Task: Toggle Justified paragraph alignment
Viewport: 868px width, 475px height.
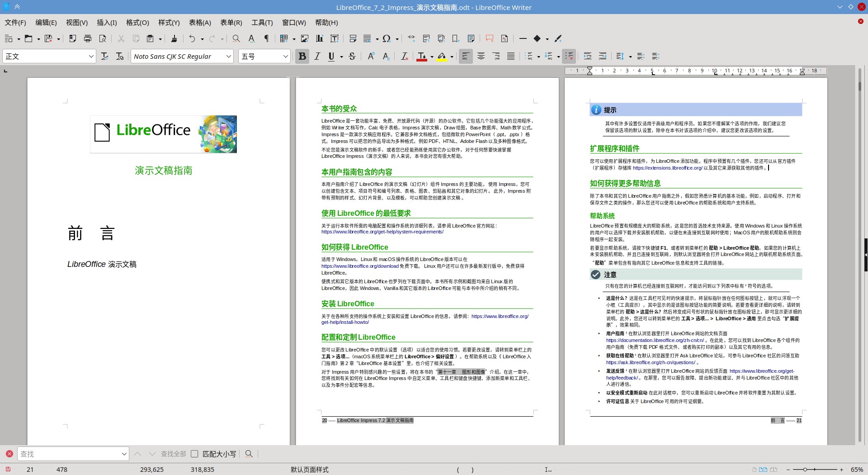Action: point(511,56)
